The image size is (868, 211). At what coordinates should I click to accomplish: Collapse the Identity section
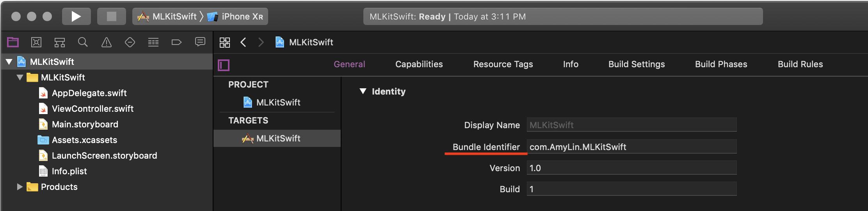pos(363,91)
